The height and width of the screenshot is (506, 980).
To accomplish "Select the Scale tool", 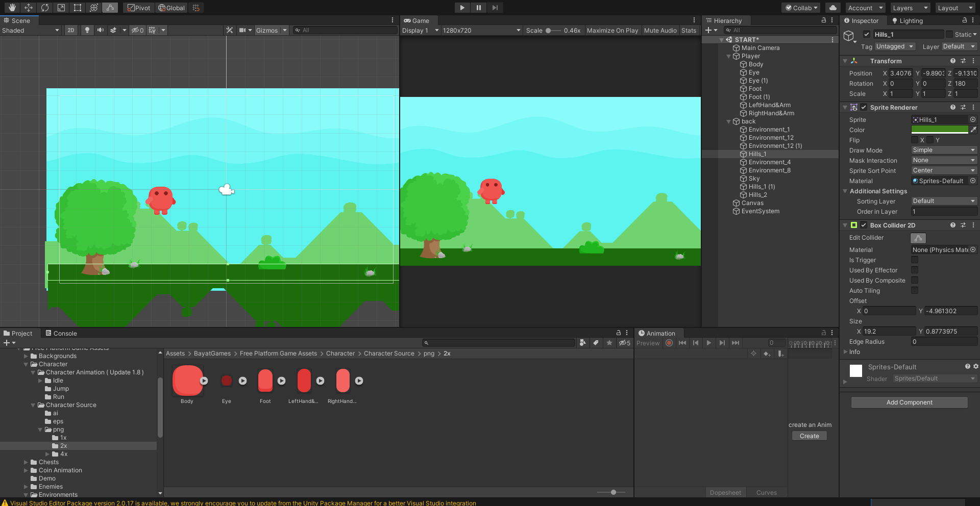I will click(61, 8).
